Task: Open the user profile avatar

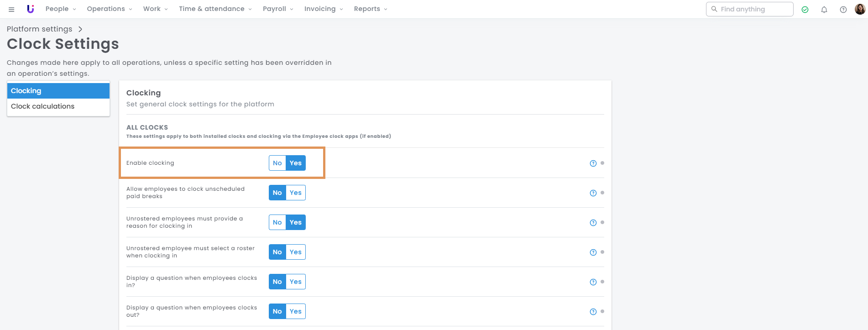Action: (x=860, y=9)
